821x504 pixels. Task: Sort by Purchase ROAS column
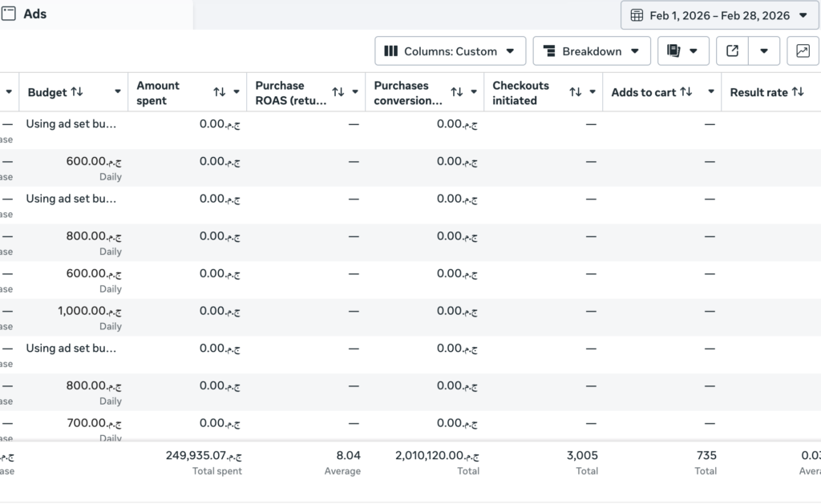tap(338, 92)
